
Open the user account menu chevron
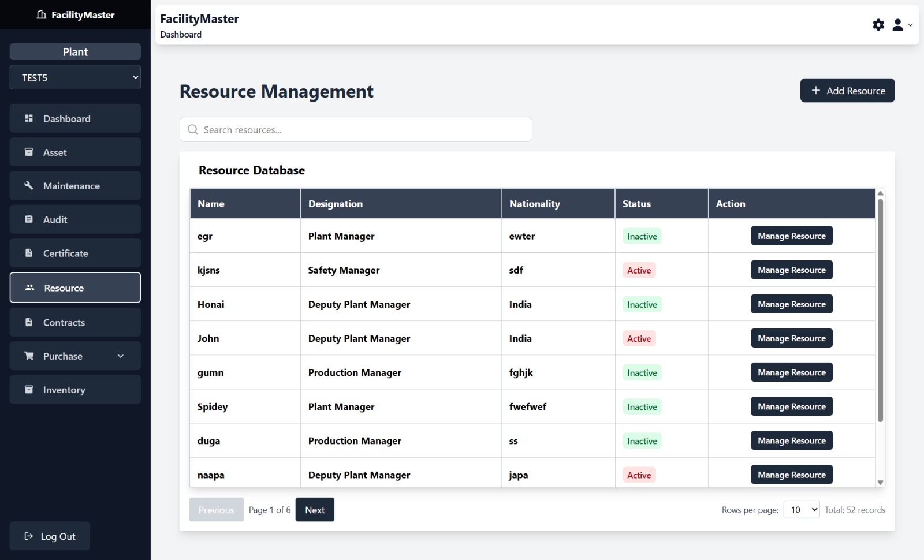point(911,25)
